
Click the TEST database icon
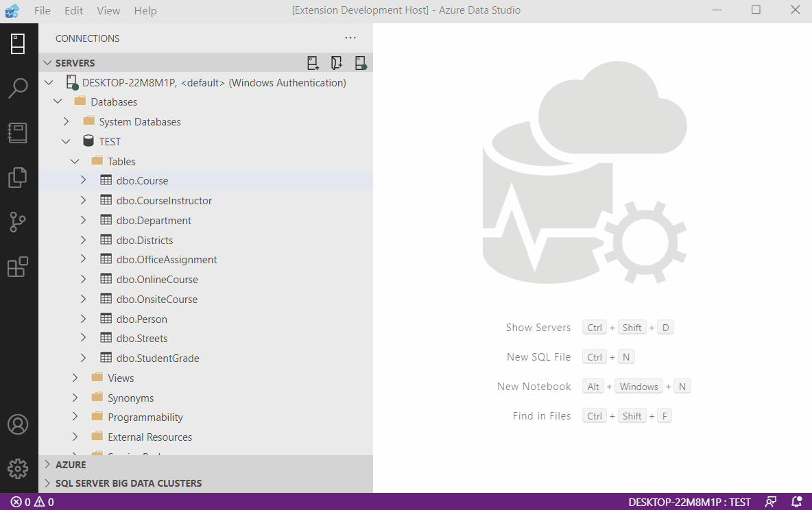[x=88, y=141]
